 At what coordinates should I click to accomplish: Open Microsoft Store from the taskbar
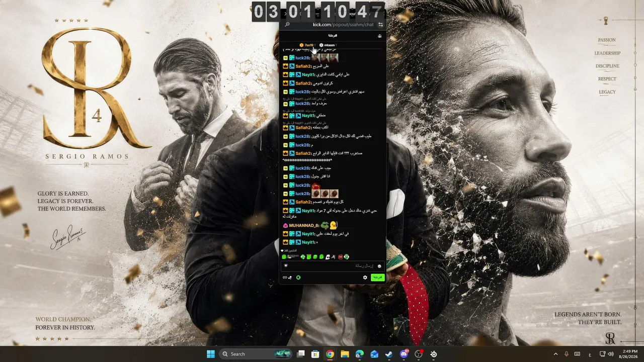coord(315,354)
